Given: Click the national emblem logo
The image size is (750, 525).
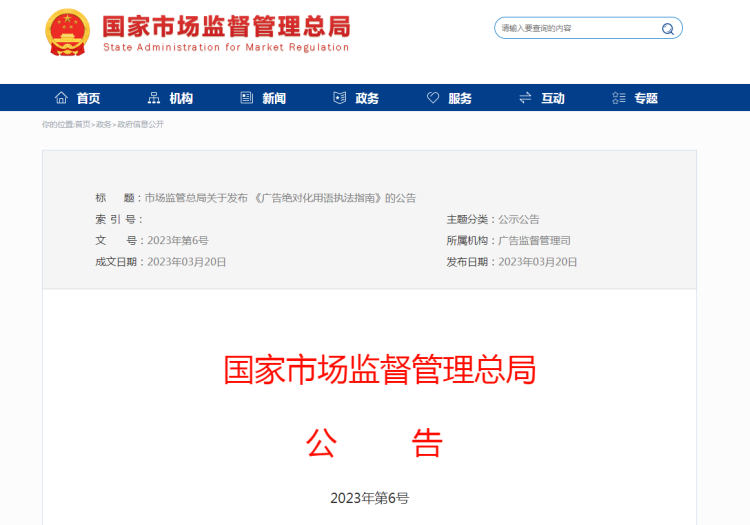Looking at the screenshot, I should click(67, 32).
